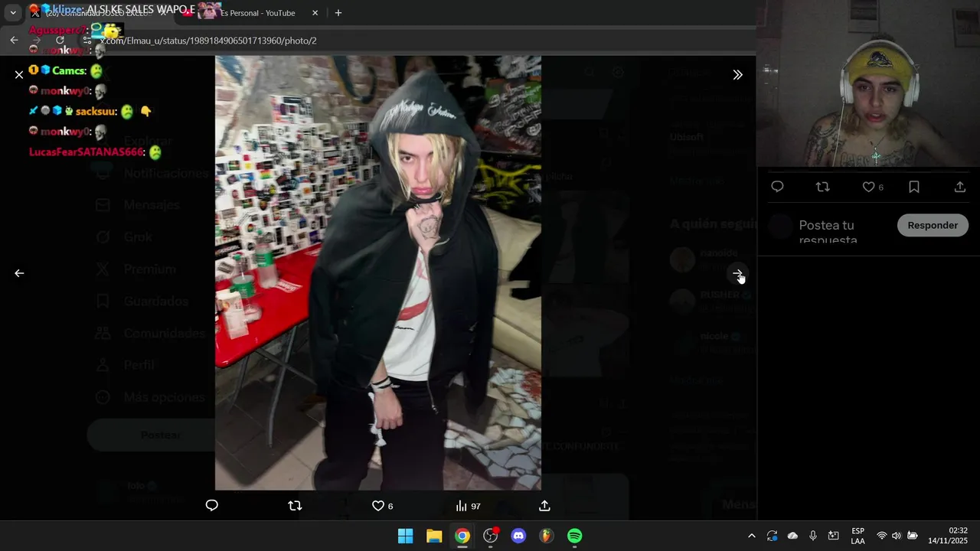Viewport: 980px width, 551px height.
Task: Bookmark the post in the right panel
Action: point(914,187)
